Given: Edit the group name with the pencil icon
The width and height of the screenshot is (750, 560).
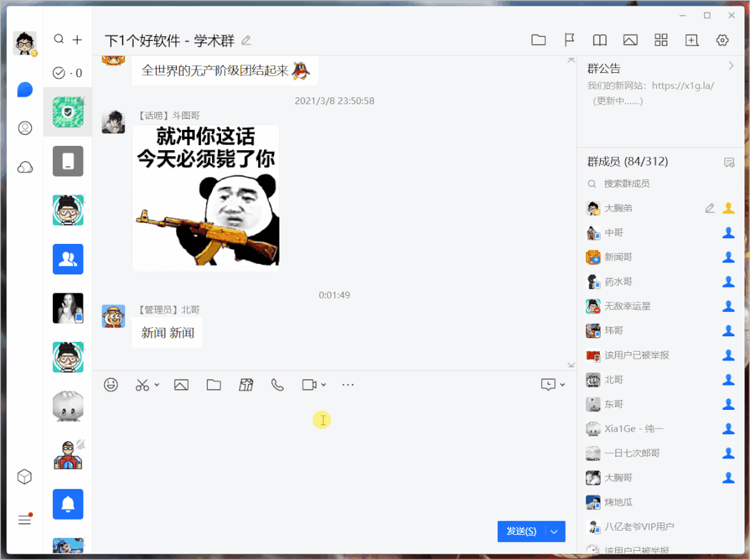Looking at the screenshot, I should click(246, 41).
